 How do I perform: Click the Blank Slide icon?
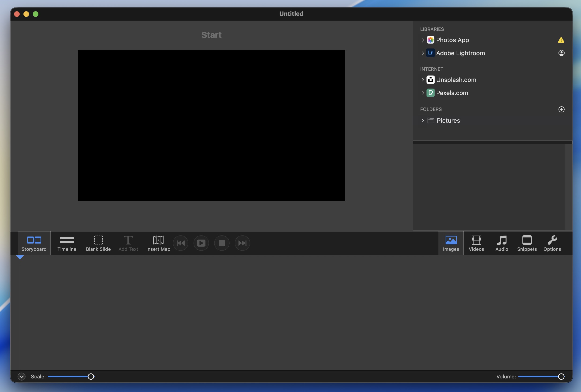tap(98, 240)
